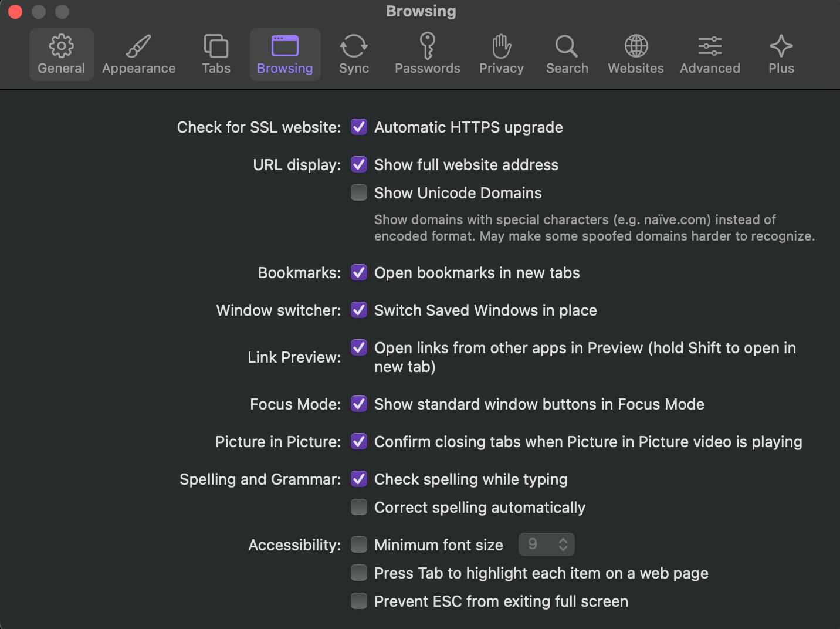Enable the Minimum font size checkbox
Viewport: 840px width, 629px height.
coord(359,545)
